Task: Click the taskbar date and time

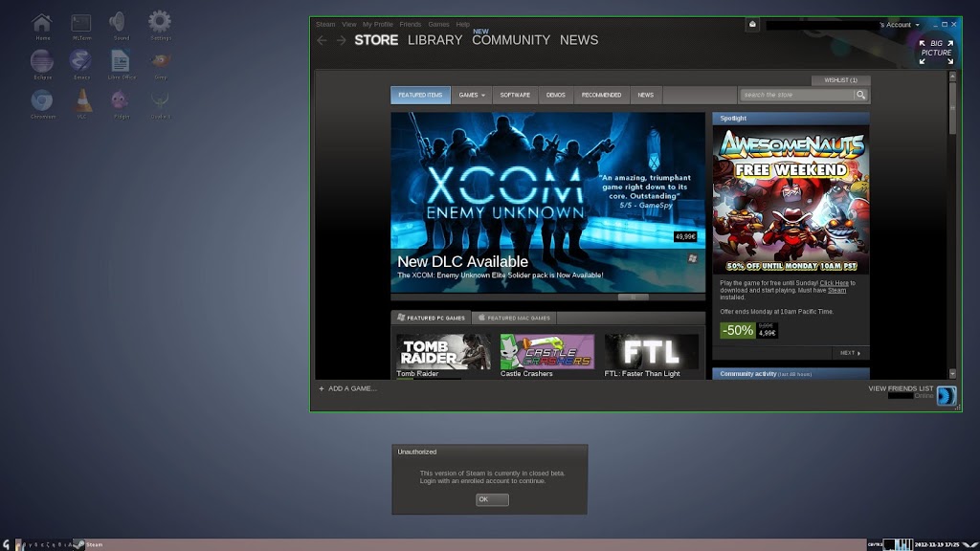Action: (937, 544)
